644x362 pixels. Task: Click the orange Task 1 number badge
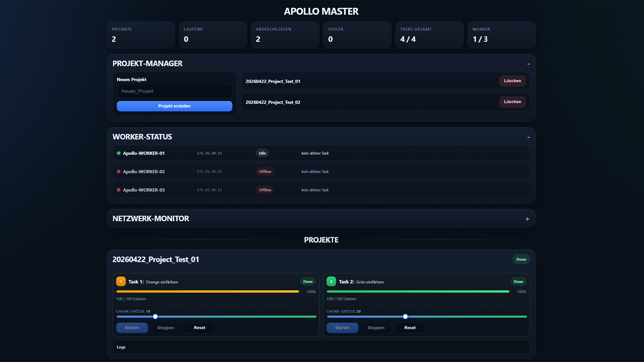[x=121, y=282]
